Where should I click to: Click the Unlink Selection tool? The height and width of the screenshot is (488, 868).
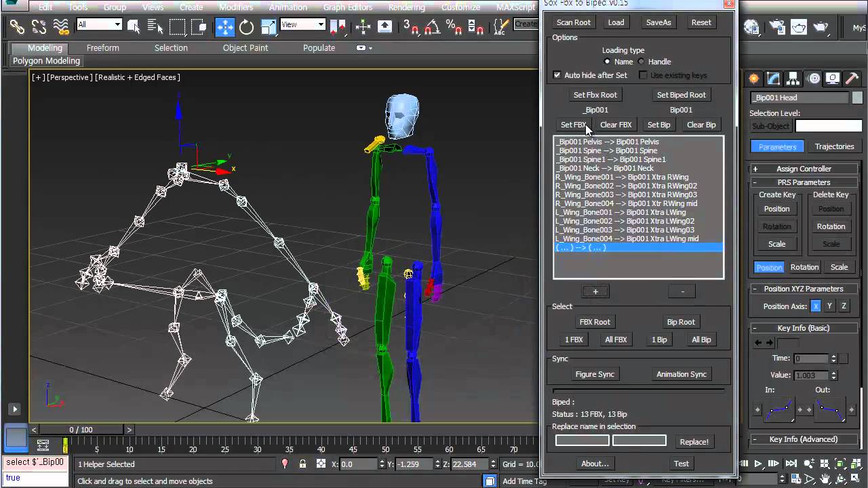(x=39, y=27)
